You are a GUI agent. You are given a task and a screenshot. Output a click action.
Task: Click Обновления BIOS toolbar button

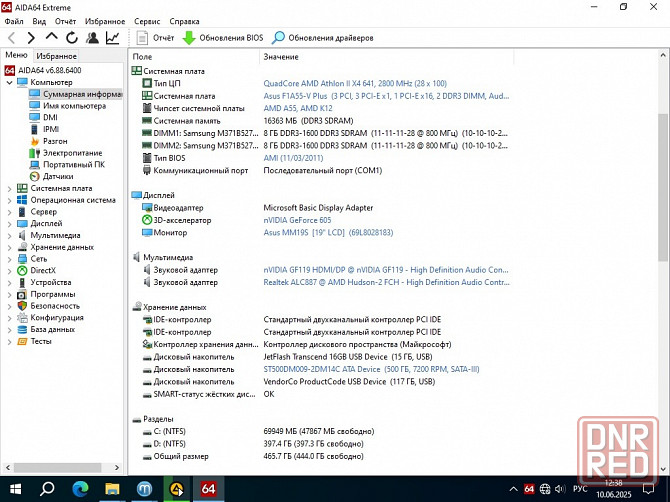pos(223,38)
